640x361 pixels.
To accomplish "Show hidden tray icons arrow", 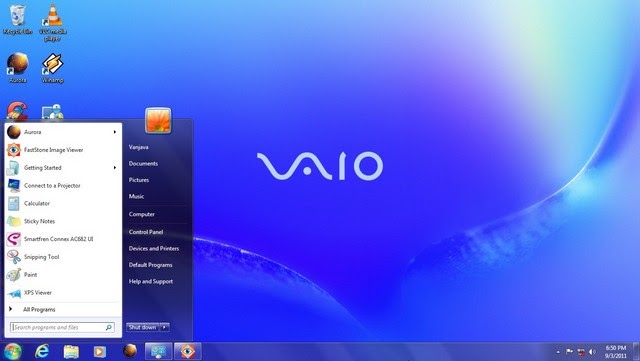I will pyautogui.click(x=558, y=352).
